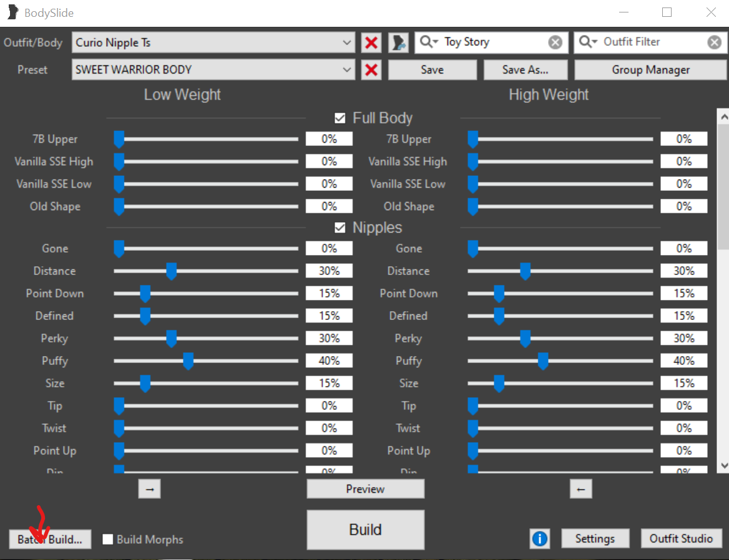Click Low Weight Perky 30% value field

pyautogui.click(x=329, y=338)
